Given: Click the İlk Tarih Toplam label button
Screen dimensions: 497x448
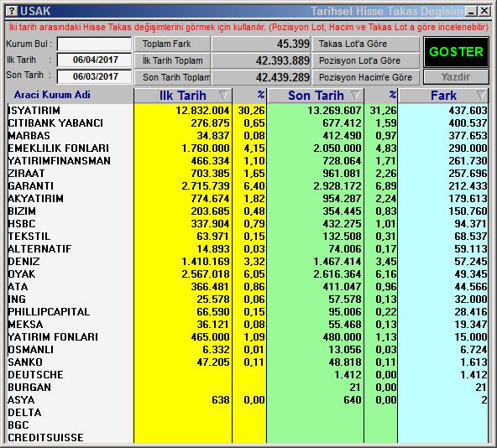Looking at the screenshot, I should (172, 60).
